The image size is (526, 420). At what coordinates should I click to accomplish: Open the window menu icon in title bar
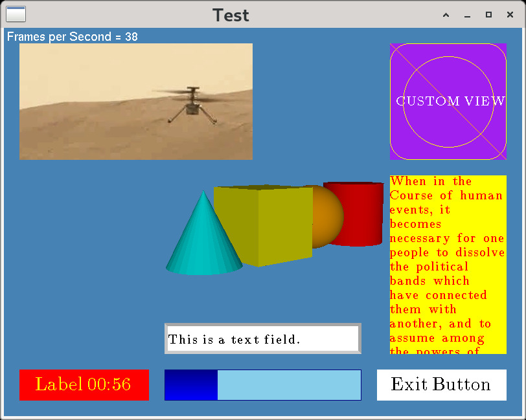16,14
